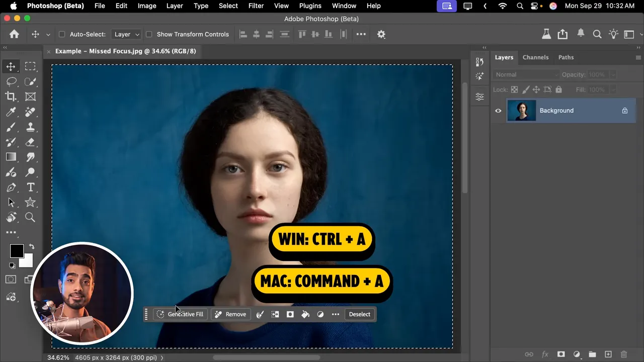Select the Move tool in the toolbox
The width and height of the screenshot is (644, 362).
pos(11,66)
